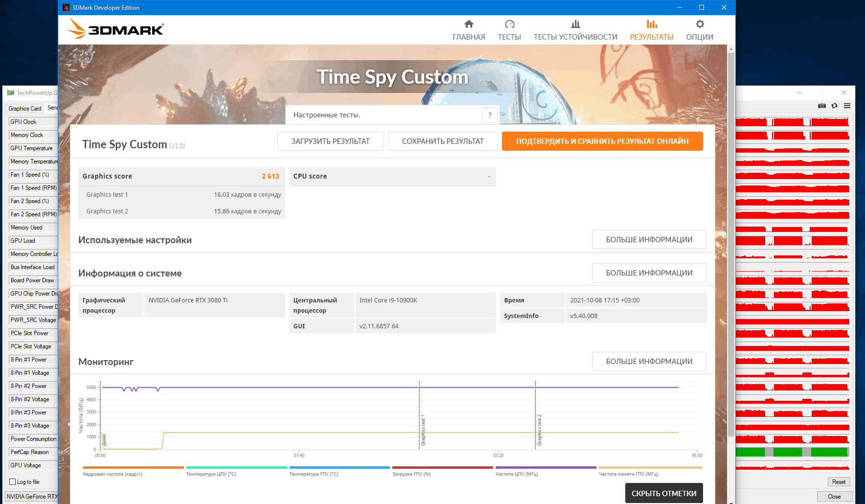Toggle Загрузка ГПУ legend item
The width and height of the screenshot is (865, 504).
click(442, 471)
